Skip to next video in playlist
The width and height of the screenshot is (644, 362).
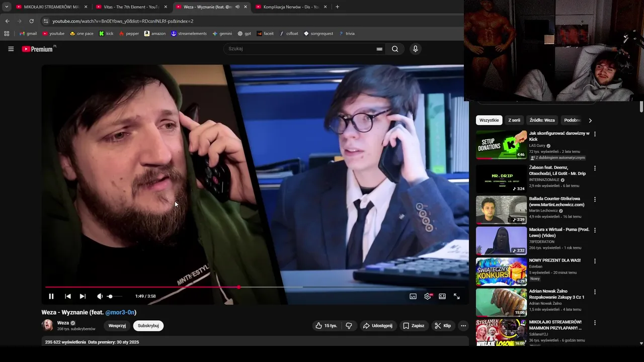coord(83,296)
